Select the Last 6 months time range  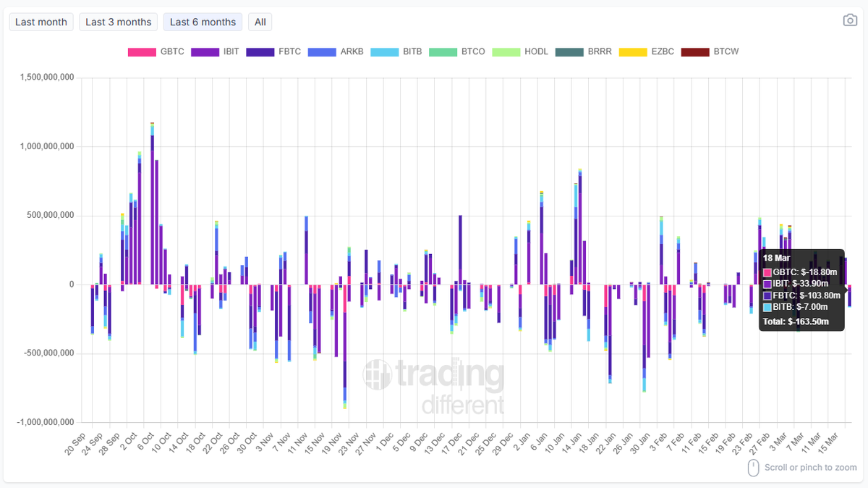click(x=203, y=22)
